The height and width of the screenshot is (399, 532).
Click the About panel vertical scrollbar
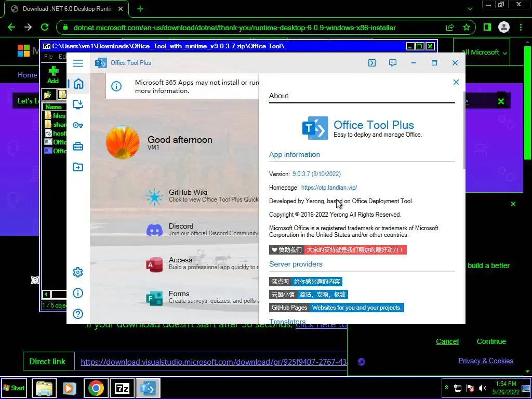coord(464,130)
